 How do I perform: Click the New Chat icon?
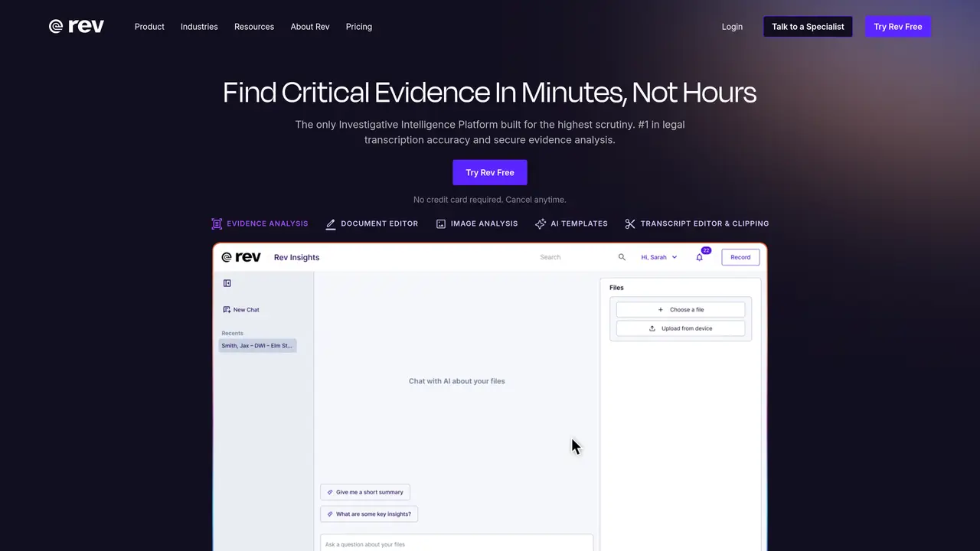tap(227, 310)
